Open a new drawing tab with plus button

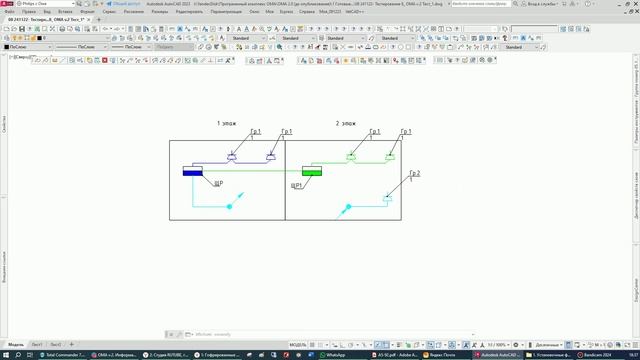point(99,20)
